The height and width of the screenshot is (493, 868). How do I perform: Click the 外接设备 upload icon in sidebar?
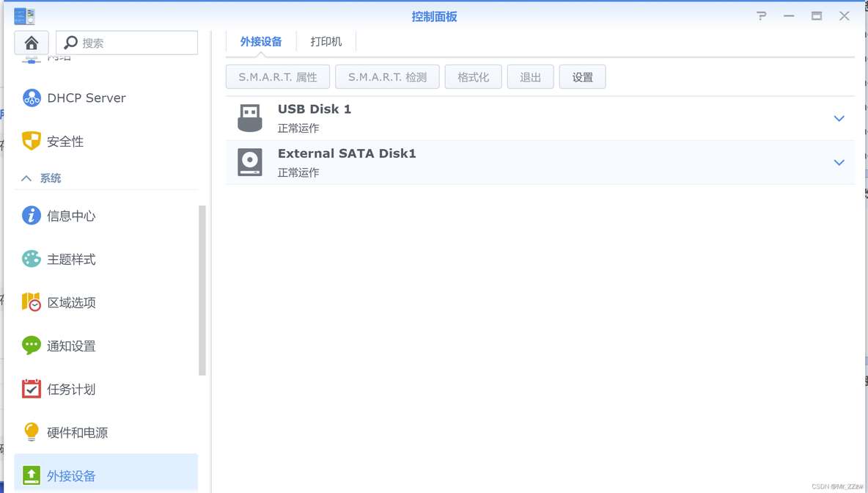[x=32, y=475]
